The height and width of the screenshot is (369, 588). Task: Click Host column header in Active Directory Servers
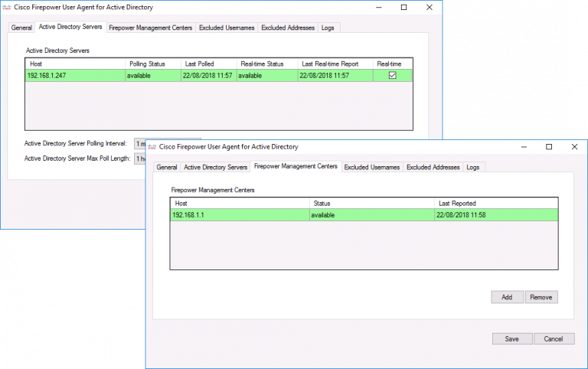point(75,64)
